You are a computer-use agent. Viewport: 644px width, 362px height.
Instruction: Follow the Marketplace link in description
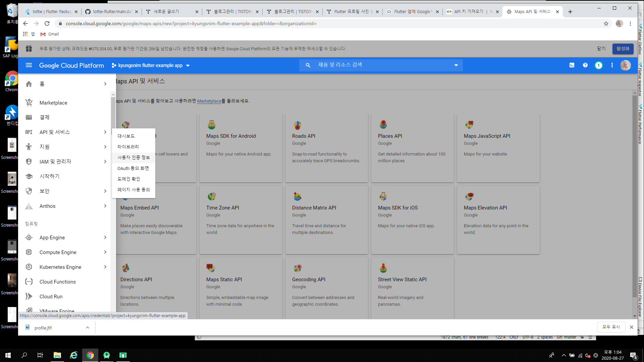209,101
